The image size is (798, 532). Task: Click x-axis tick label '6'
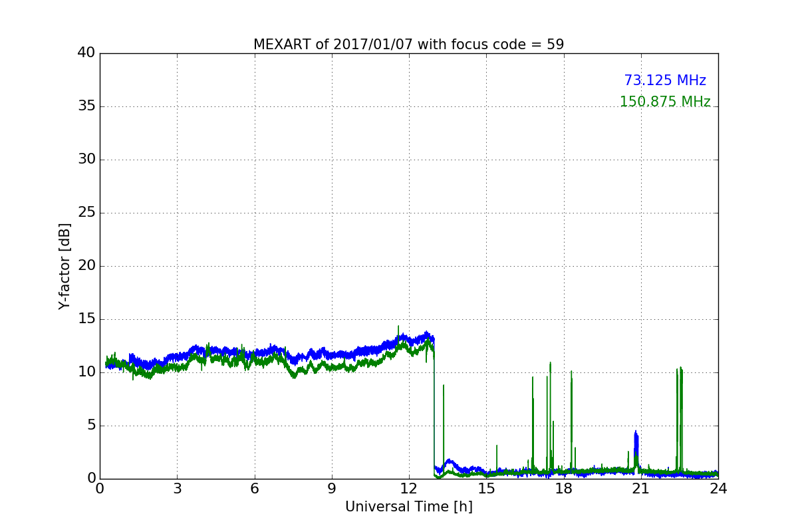click(x=254, y=489)
